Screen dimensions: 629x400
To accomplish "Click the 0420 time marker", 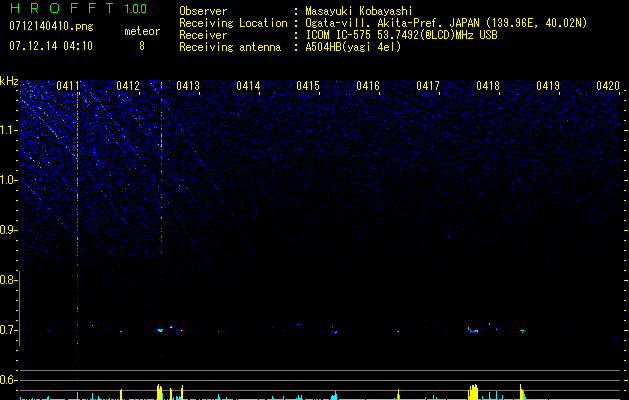I will point(608,86).
